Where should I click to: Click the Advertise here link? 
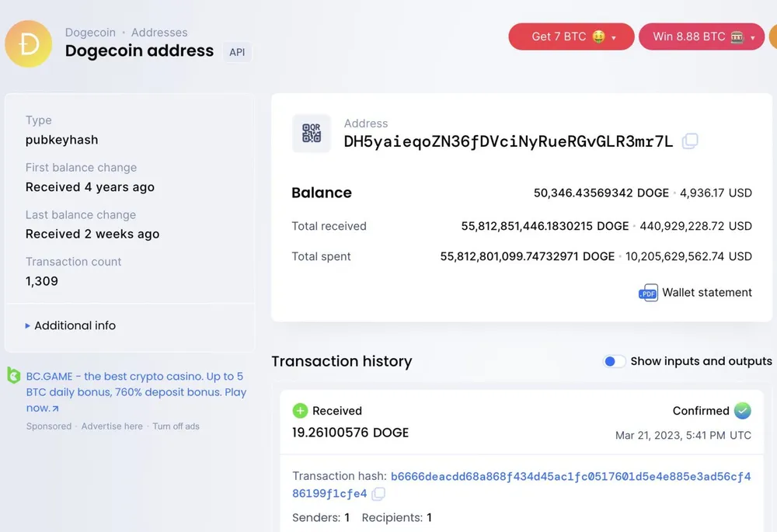point(112,426)
